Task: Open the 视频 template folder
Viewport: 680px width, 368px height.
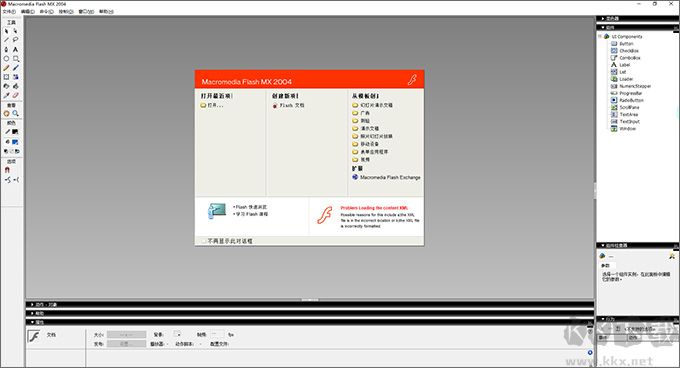Action: (x=361, y=160)
